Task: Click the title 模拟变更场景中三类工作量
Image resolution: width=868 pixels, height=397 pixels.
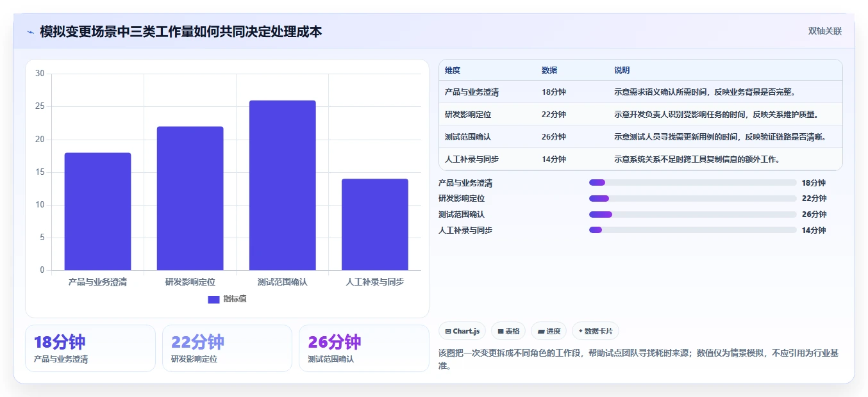Action: click(181, 31)
